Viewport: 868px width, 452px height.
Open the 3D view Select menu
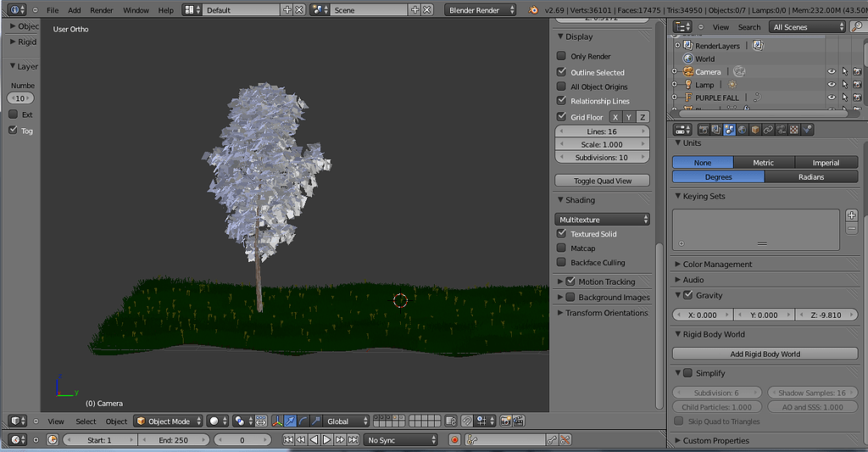coord(86,421)
